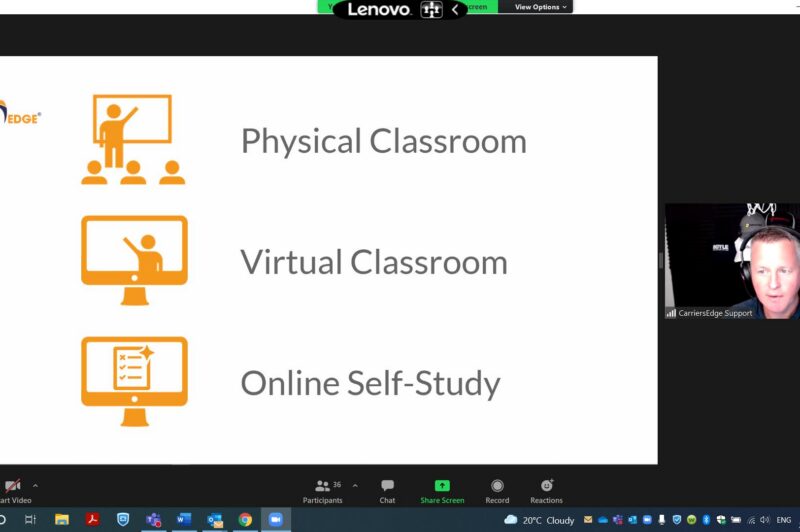Expand the arrow next to Participants
Viewport: 800px width, 532px height.
point(355,486)
